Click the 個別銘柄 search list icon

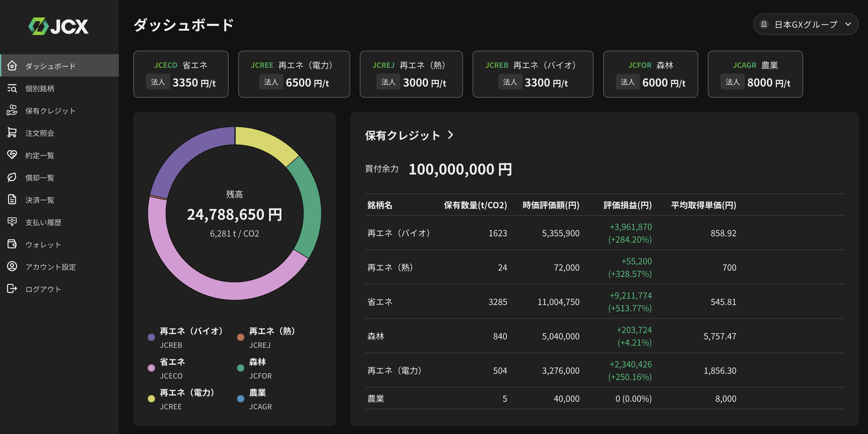[x=12, y=88]
